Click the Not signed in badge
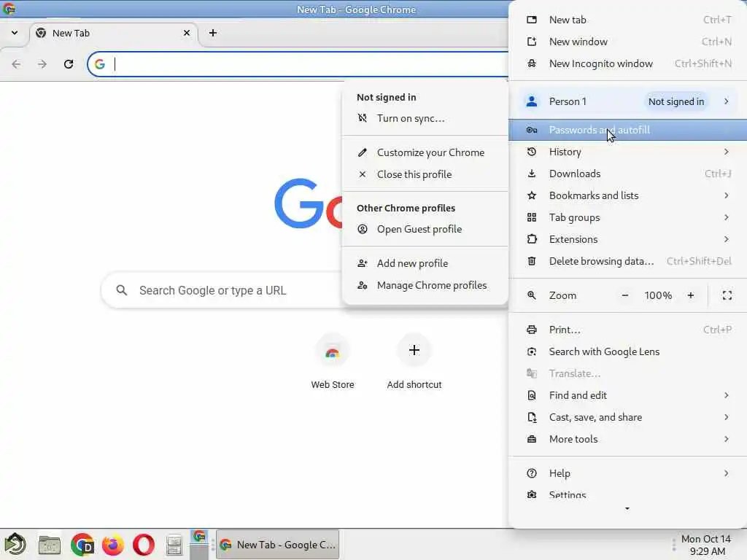Screen dimensions: 747x560 pyautogui.click(x=676, y=101)
